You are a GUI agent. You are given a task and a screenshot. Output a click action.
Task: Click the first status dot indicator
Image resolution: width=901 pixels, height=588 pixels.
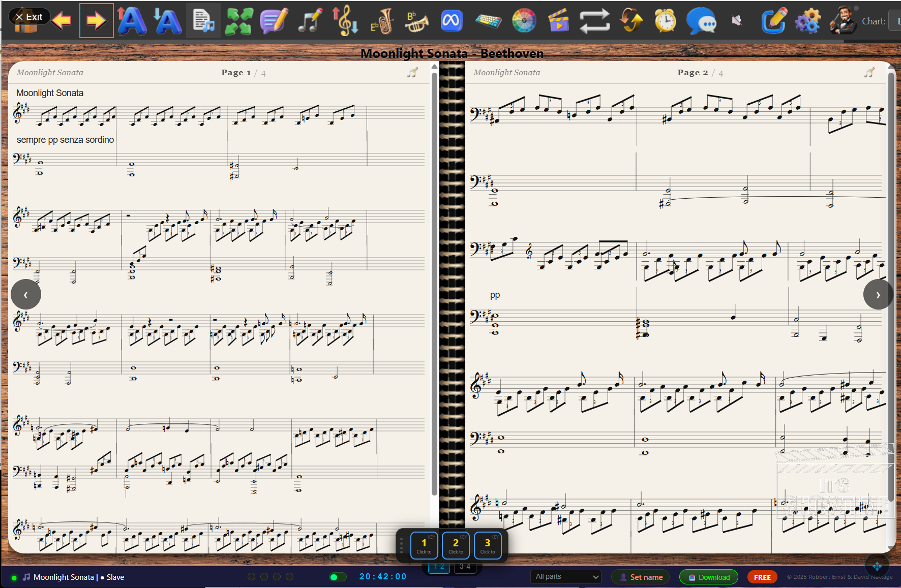click(251, 576)
